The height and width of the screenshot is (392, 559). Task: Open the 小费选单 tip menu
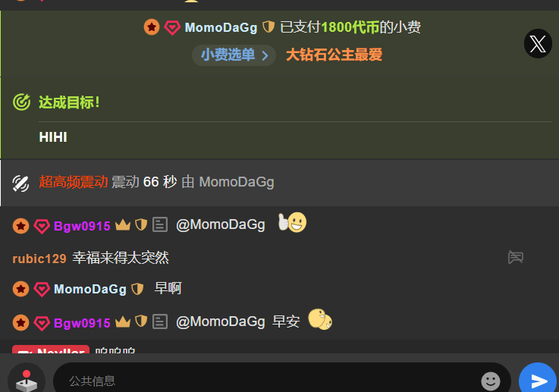[x=234, y=55]
